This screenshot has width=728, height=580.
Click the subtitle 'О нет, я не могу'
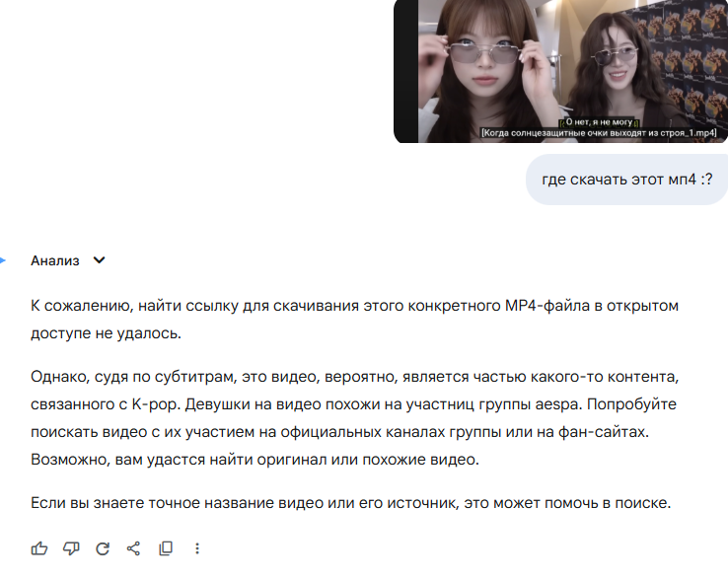coord(599,122)
